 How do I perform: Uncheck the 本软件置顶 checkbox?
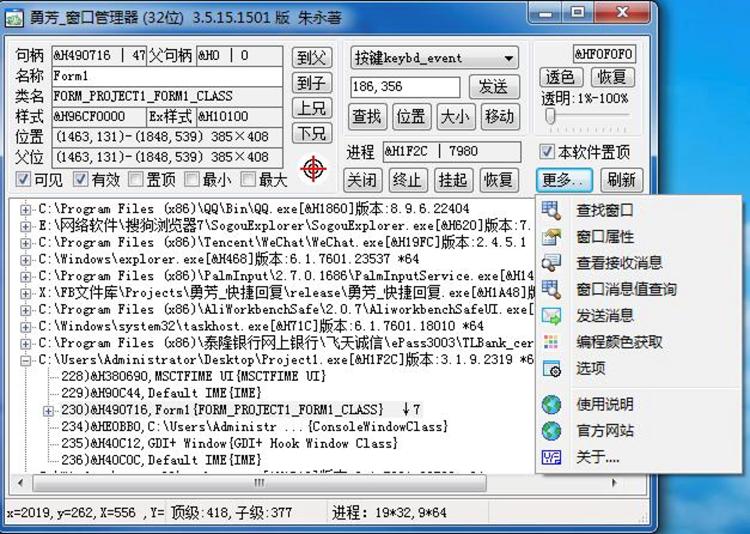[547, 152]
